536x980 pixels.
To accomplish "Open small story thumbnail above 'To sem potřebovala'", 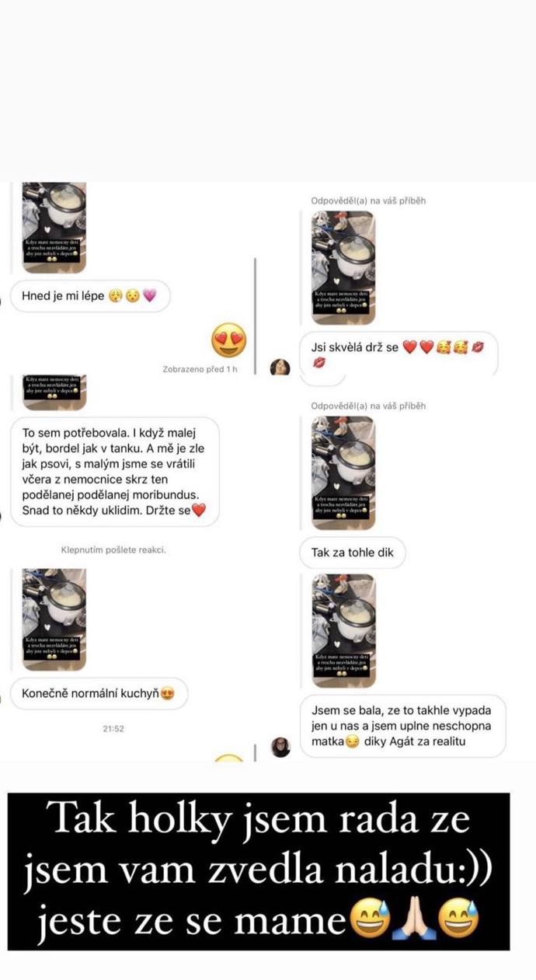I will pyautogui.click(x=54, y=392).
